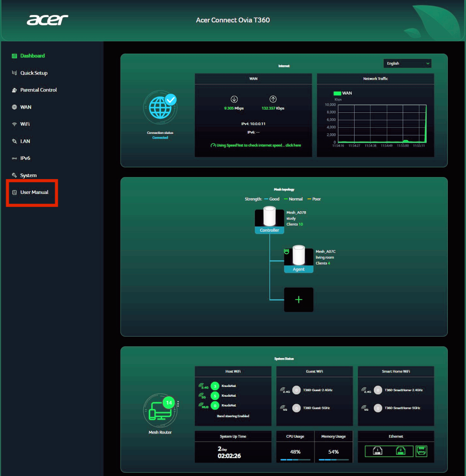Viewport: 466px width, 476px height.
Task: Click the Connected status text
Action: point(160,138)
